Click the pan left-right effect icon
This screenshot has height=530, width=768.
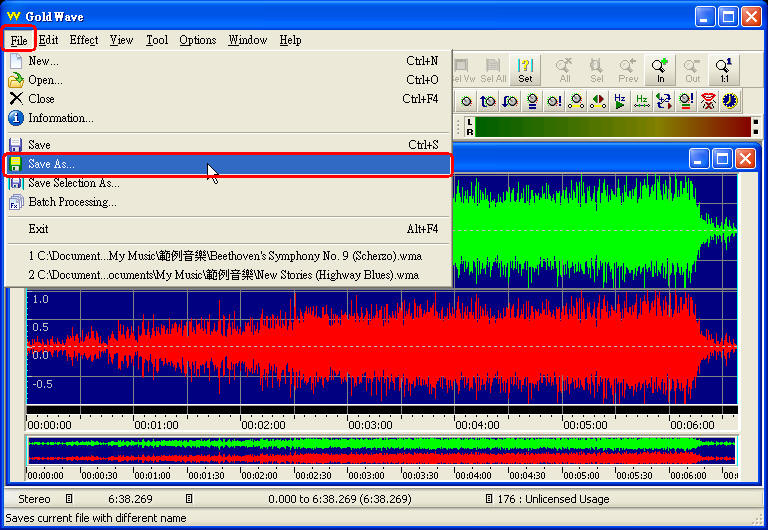click(x=598, y=101)
